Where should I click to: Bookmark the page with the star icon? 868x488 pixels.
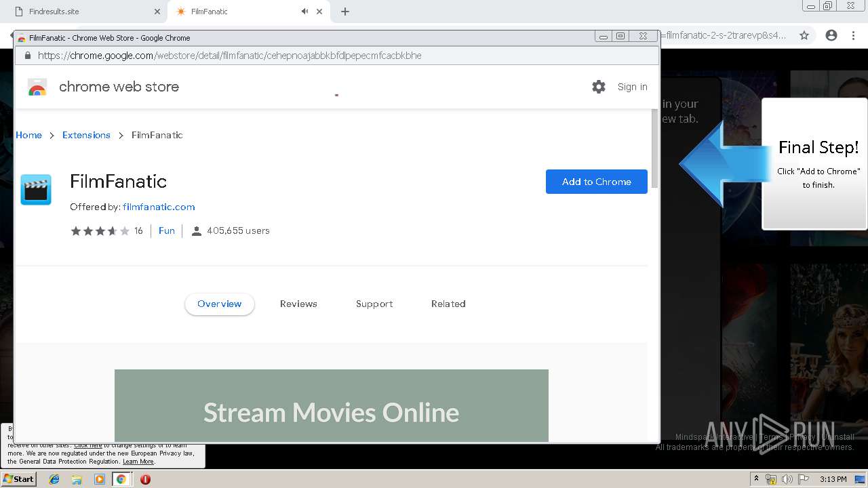[804, 35]
